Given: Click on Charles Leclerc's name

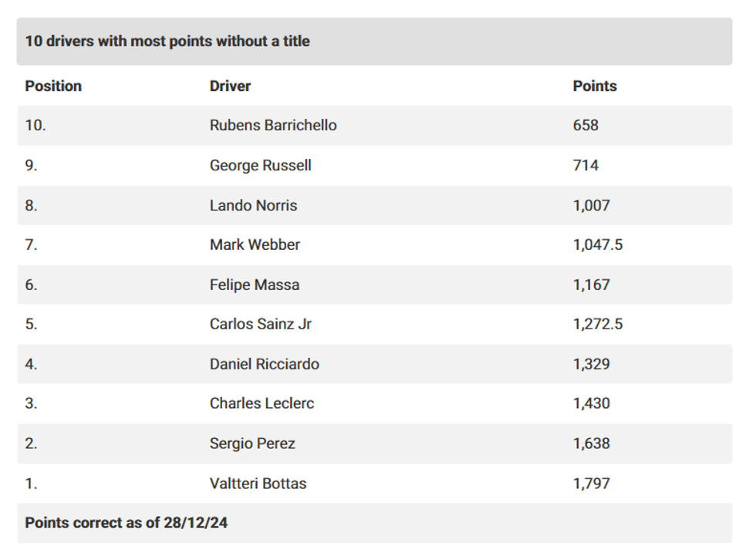Looking at the screenshot, I should (x=262, y=404).
